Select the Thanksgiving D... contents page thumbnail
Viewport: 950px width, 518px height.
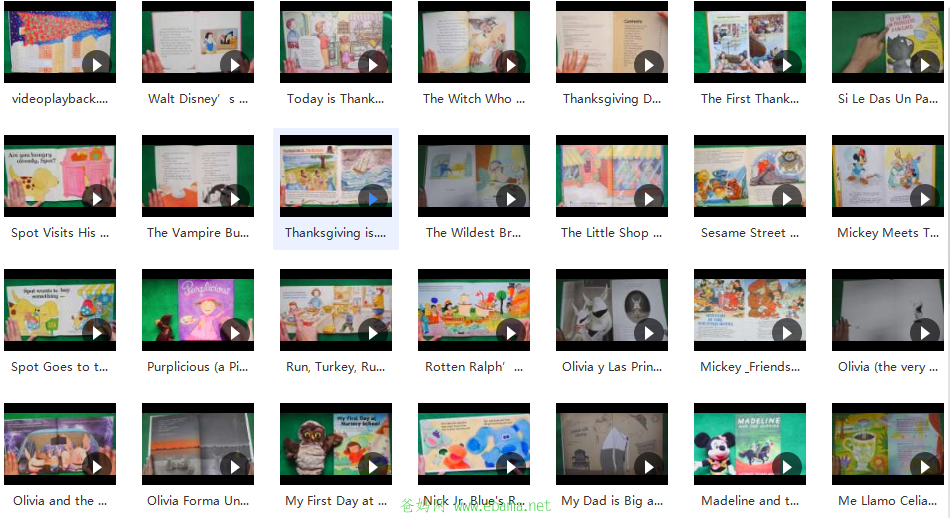pos(612,42)
